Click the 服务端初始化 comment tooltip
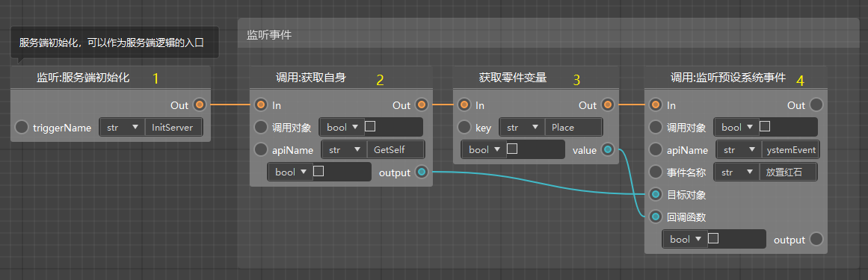 [x=114, y=43]
